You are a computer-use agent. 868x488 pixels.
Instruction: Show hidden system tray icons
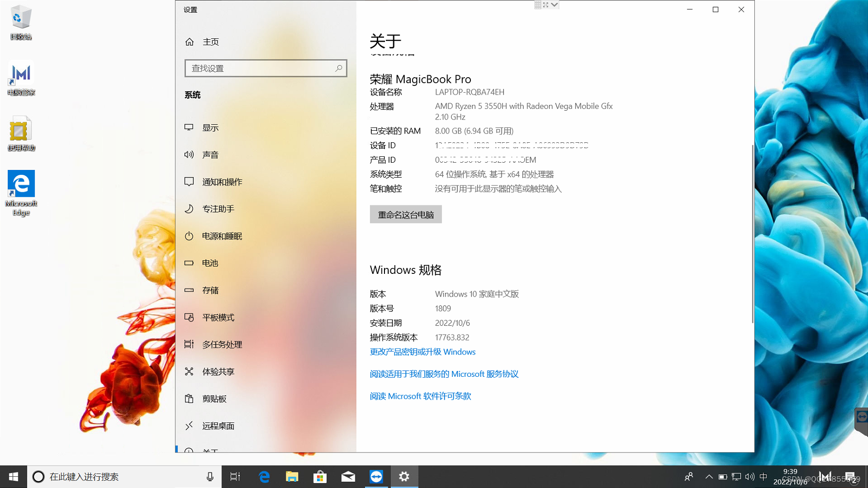pyautogui.click(x=709, y=477)
